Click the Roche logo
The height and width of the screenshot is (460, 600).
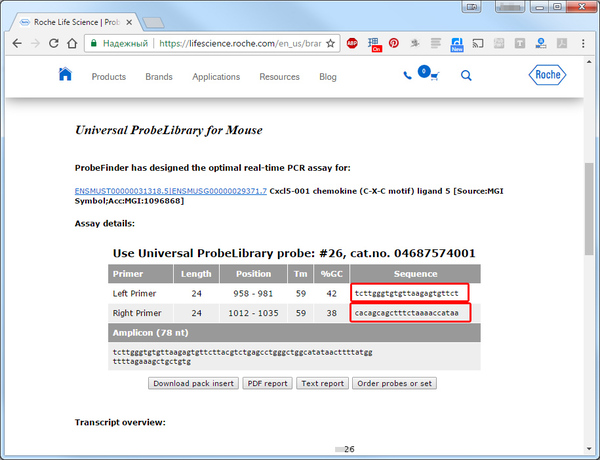pyautogui.click(x=547, y=75)
